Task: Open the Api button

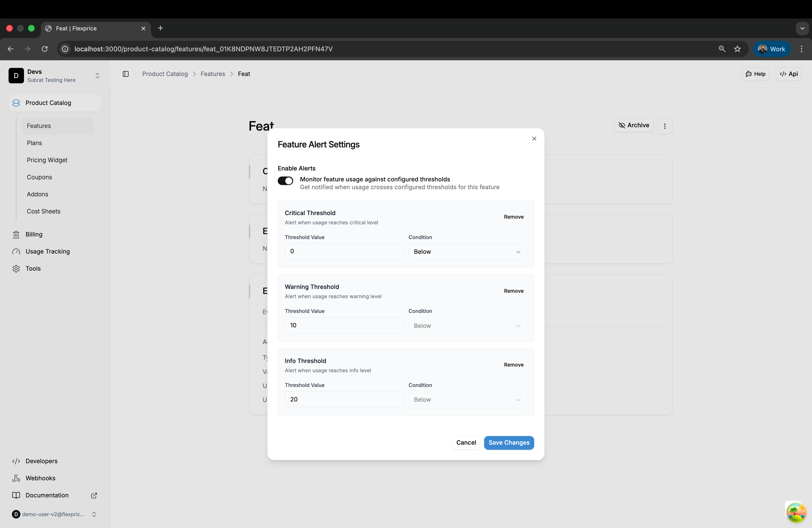Action: point(788,74)
